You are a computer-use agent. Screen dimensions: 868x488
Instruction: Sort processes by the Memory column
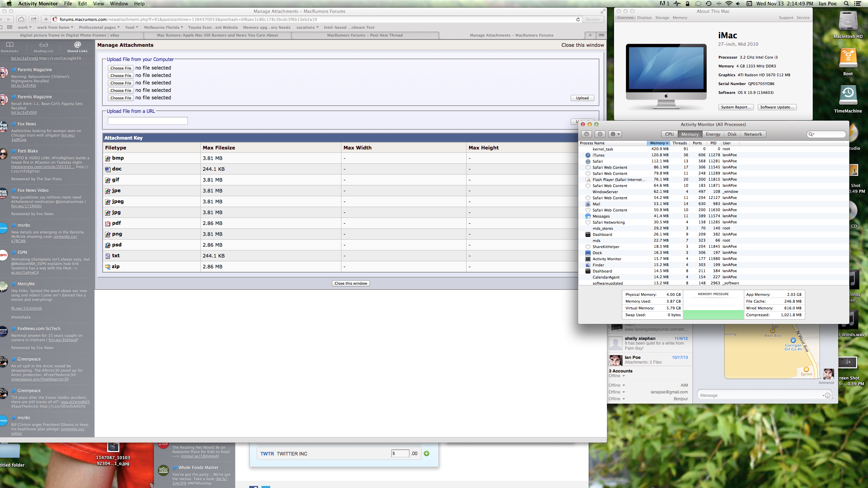658,143
